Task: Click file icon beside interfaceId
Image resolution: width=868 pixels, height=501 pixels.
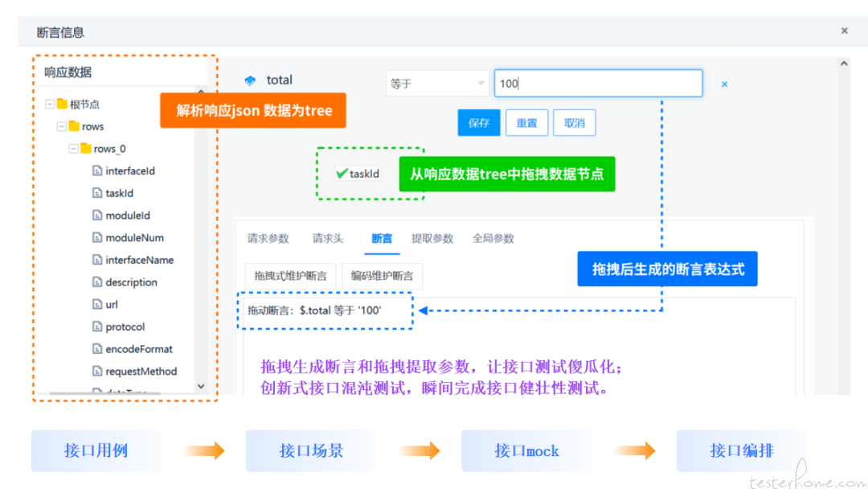Action: click(97, 170)
